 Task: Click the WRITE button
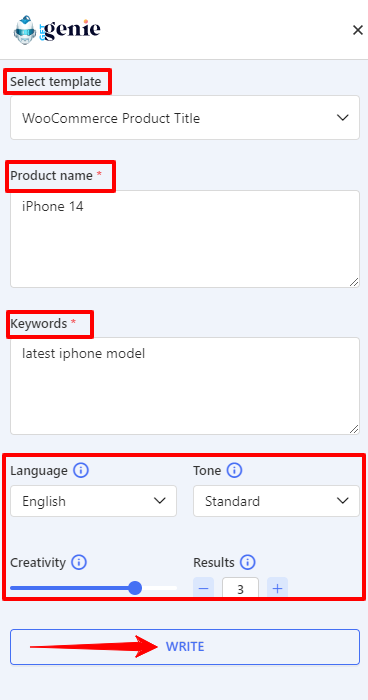tap(185, 647)
